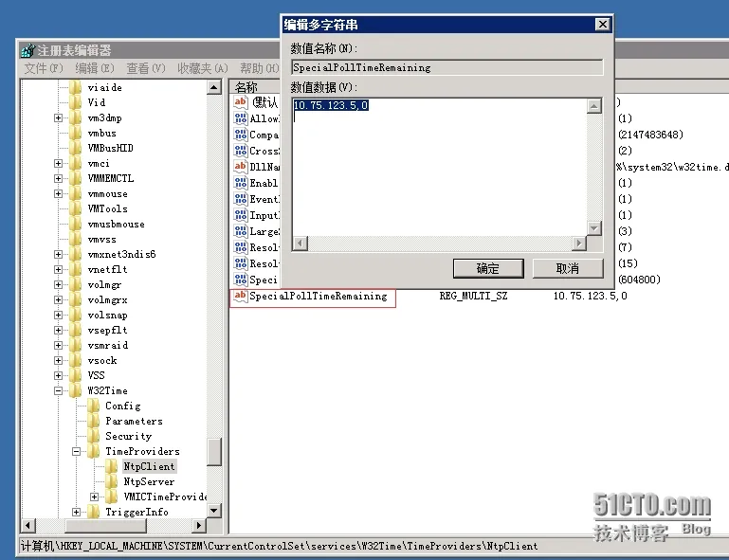Open the 帮助(H) menu

coord(259,68)
